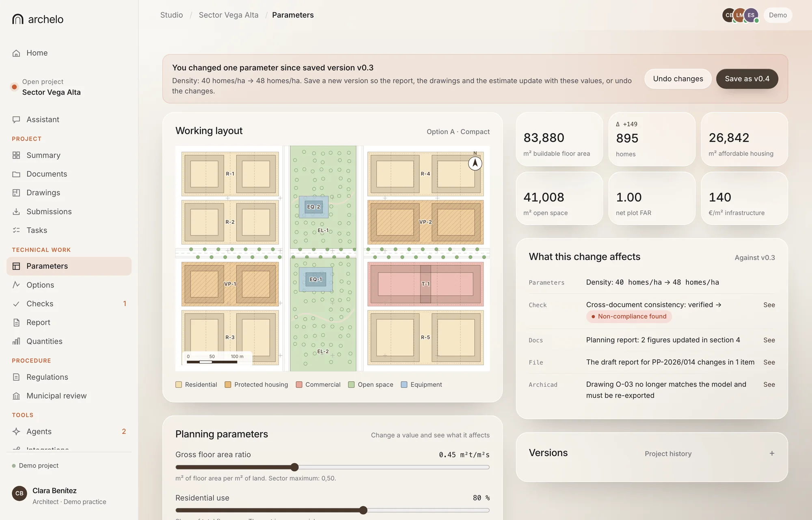
Task: Click the Checks checkmark icon
Action: (16, 304)
